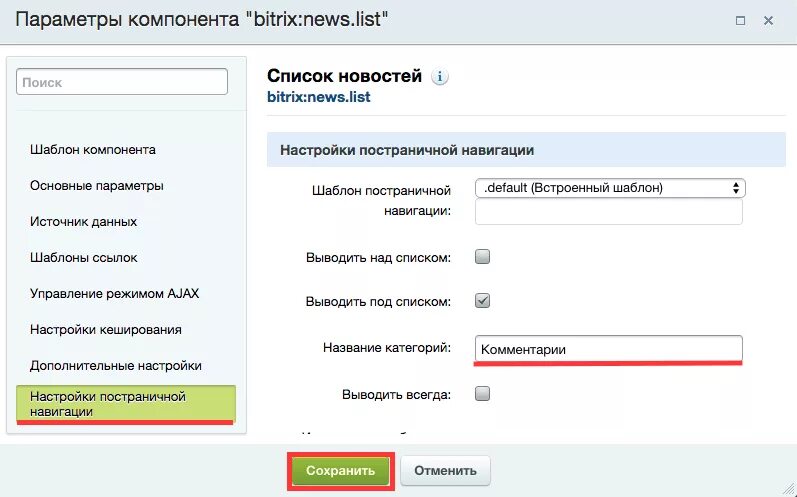Go to Основные параметры section

[x=97, y=186]
